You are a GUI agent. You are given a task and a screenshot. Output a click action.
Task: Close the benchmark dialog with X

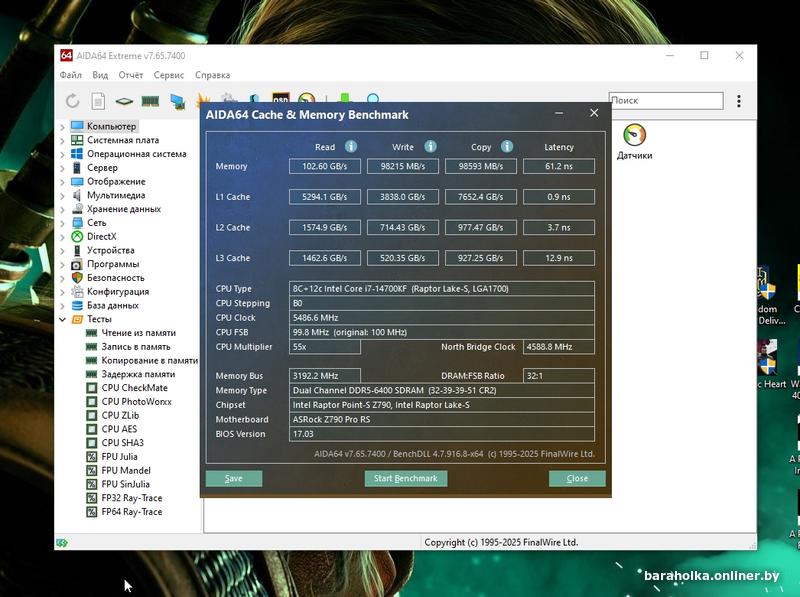pos(594,113)
